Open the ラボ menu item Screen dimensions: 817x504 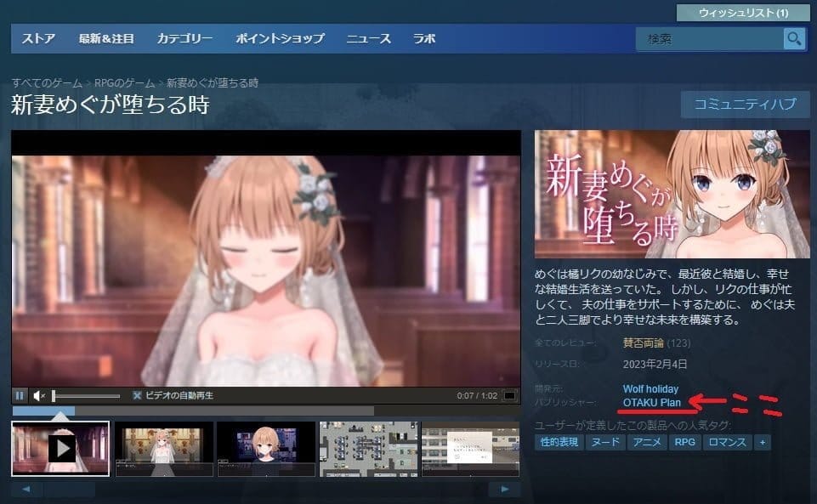click(424, 39)
